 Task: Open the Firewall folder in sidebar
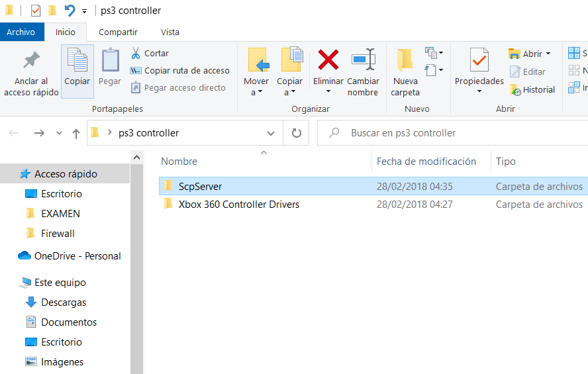click(x=58, y=234)
